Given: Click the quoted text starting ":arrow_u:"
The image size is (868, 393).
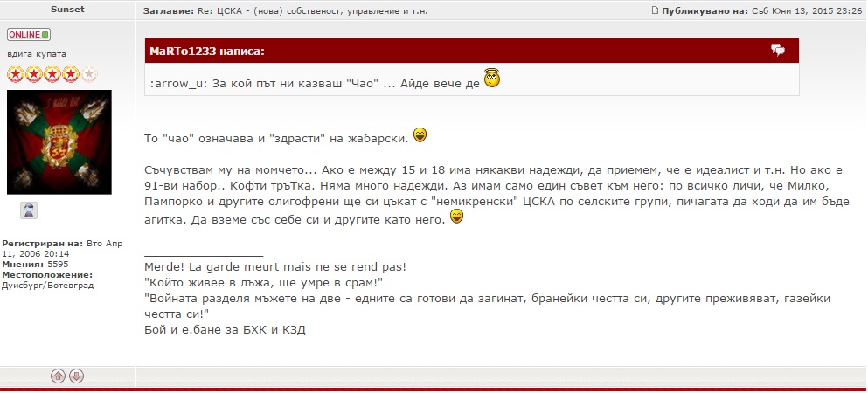Looking at the screenshot, I should click(x=313, y=82).
